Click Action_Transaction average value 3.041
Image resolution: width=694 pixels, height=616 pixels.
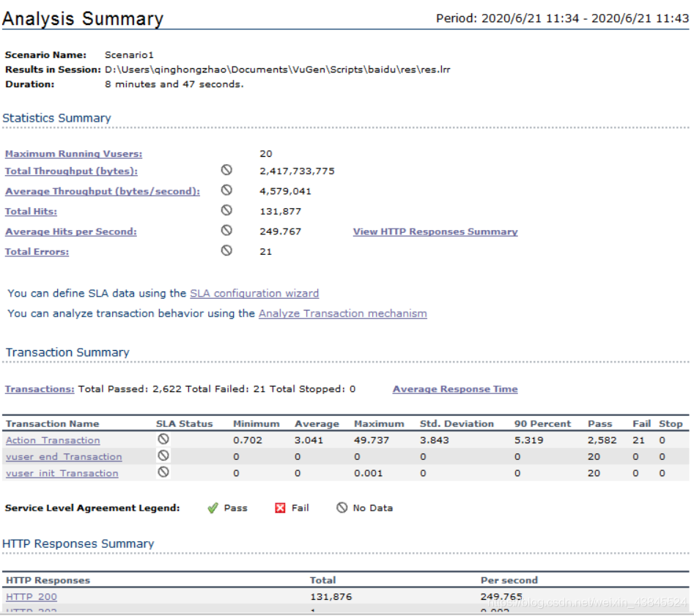point(309,440)
